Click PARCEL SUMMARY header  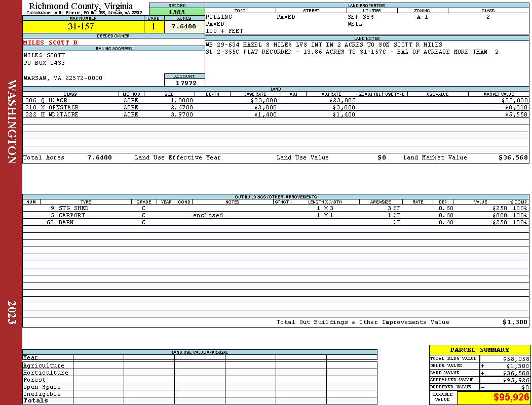pos(479,350)
